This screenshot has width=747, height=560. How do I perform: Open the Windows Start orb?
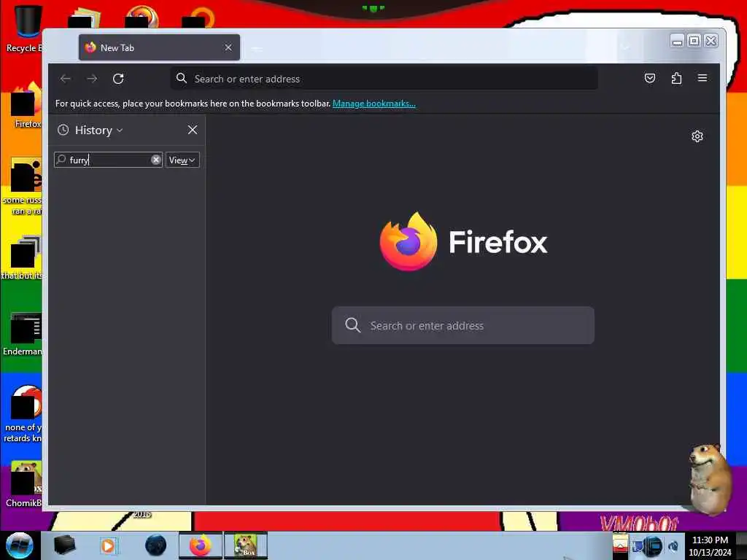click(19, 545)
